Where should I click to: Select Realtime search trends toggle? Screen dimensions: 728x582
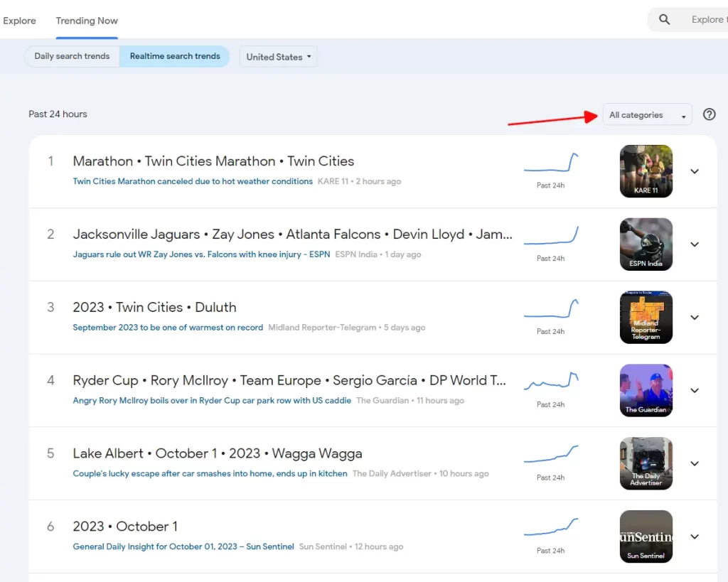click(175, 57)
